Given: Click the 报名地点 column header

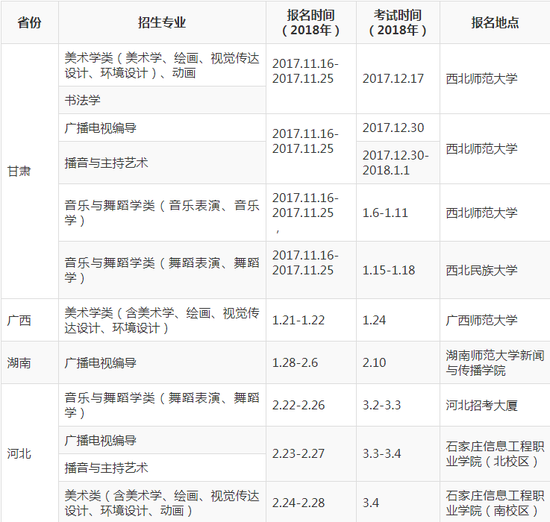Looking at the screenshot, I should pyautogui.click(x=495, y=22).
